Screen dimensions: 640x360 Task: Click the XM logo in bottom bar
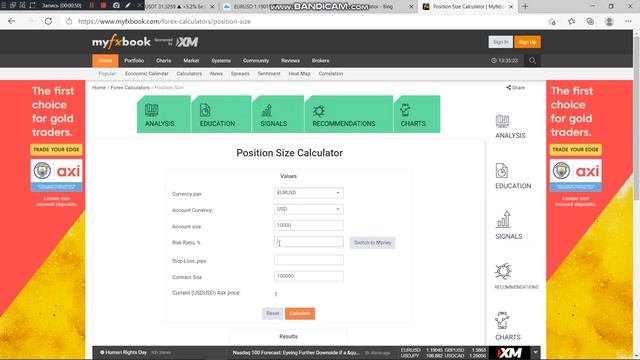pos(509,353)
